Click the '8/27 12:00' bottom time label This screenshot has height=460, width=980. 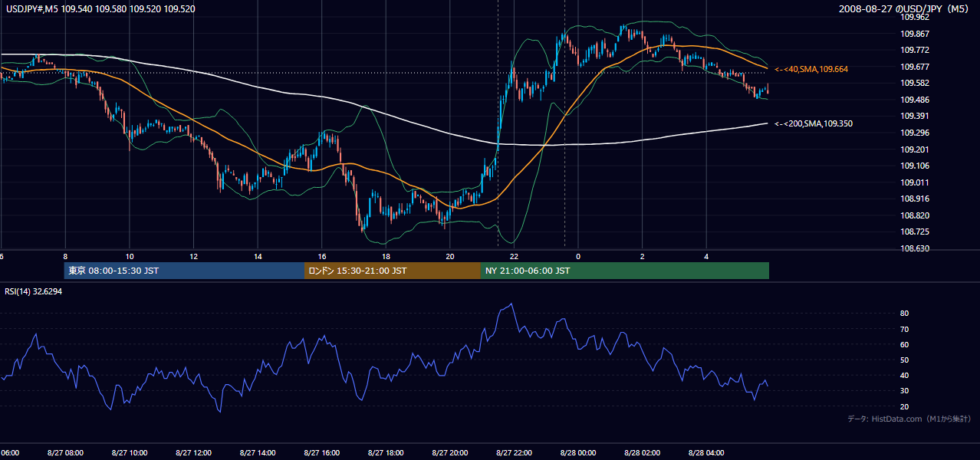click(194, 453)
